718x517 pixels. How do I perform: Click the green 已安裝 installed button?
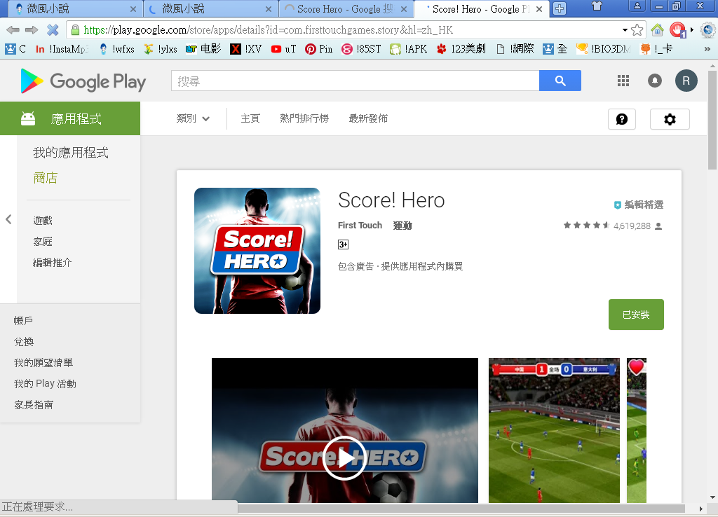coord(636,315)
